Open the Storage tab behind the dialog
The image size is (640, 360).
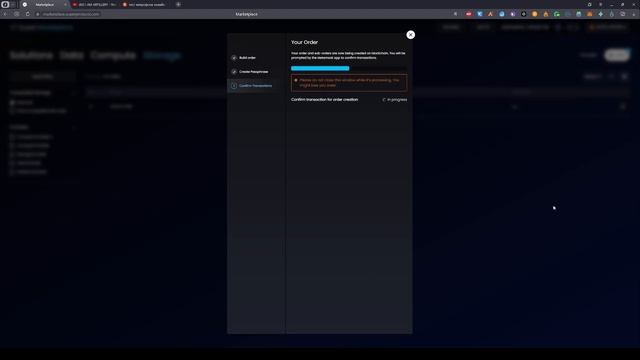162,55
